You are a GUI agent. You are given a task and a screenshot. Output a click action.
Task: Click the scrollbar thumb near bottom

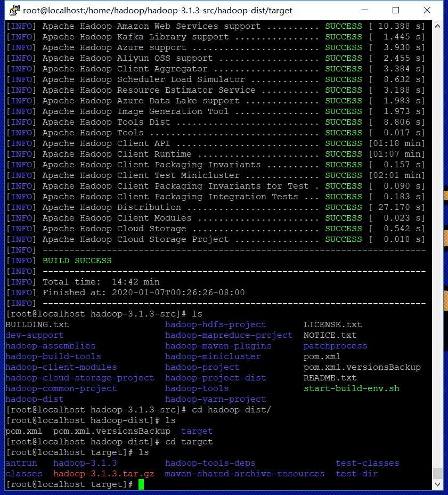coord(437,473)
